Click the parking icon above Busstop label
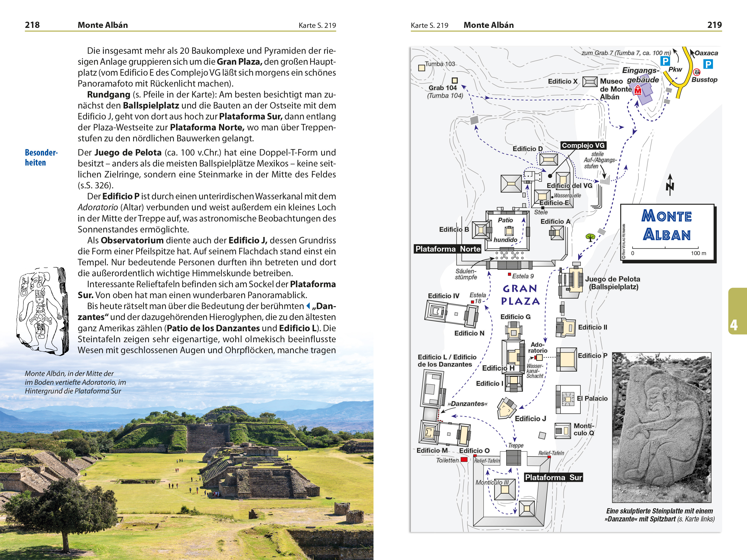This screenshot has height=560, width=747. click(708, 64)
